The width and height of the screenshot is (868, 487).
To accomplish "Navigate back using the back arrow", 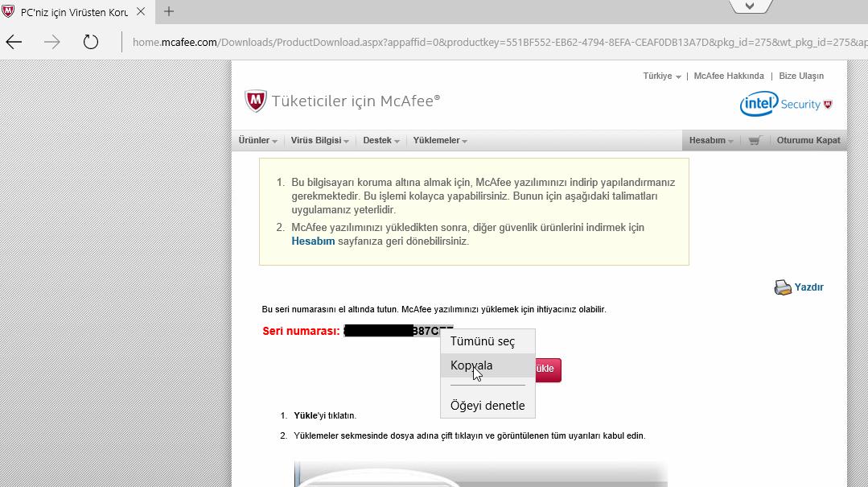I will 14,41.
